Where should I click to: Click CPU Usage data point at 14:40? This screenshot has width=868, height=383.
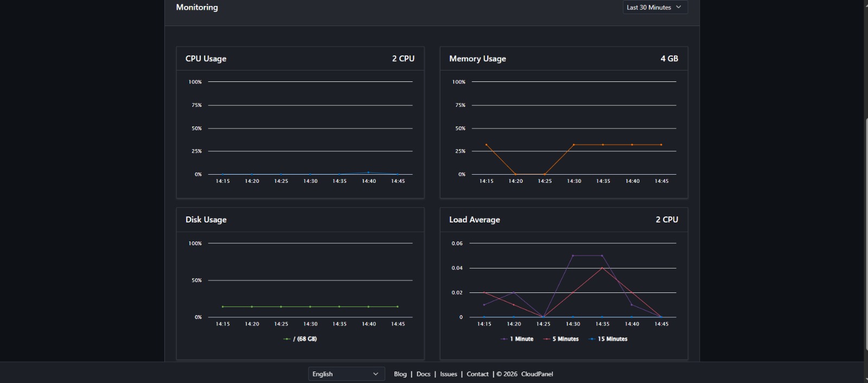(x=368, y=173)
